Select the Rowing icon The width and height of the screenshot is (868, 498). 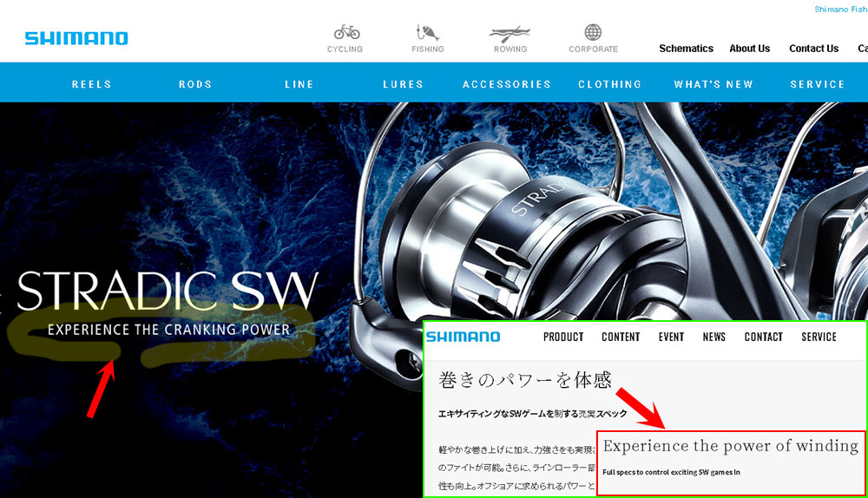(x=510, y=34)
